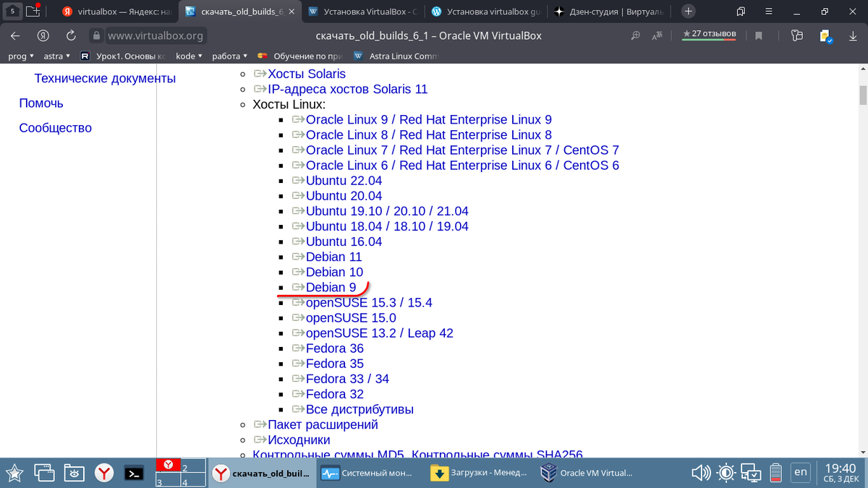Reload the page with the refresh icon
This screenshot has width=868, height=488.
point(71,35)
